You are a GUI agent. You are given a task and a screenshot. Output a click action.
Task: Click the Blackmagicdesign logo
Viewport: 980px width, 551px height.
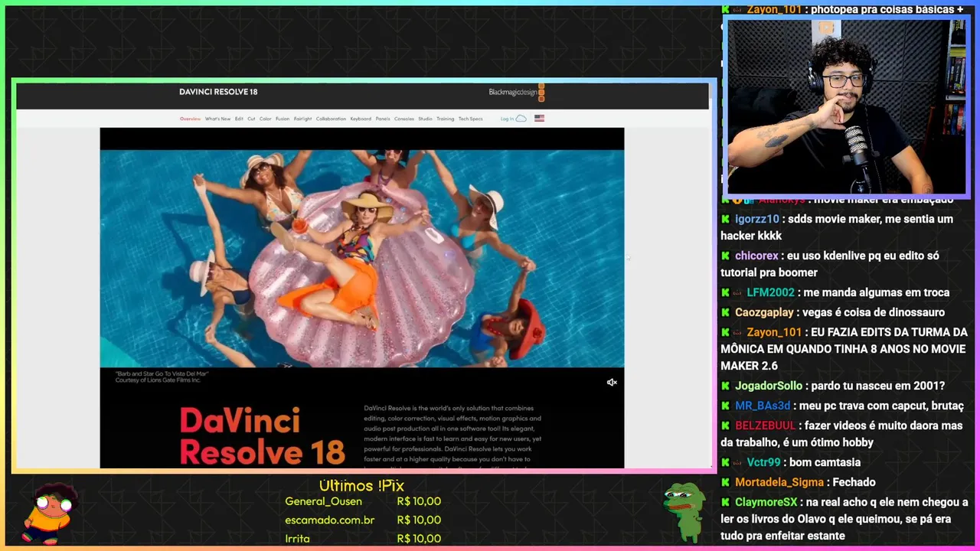517,93
